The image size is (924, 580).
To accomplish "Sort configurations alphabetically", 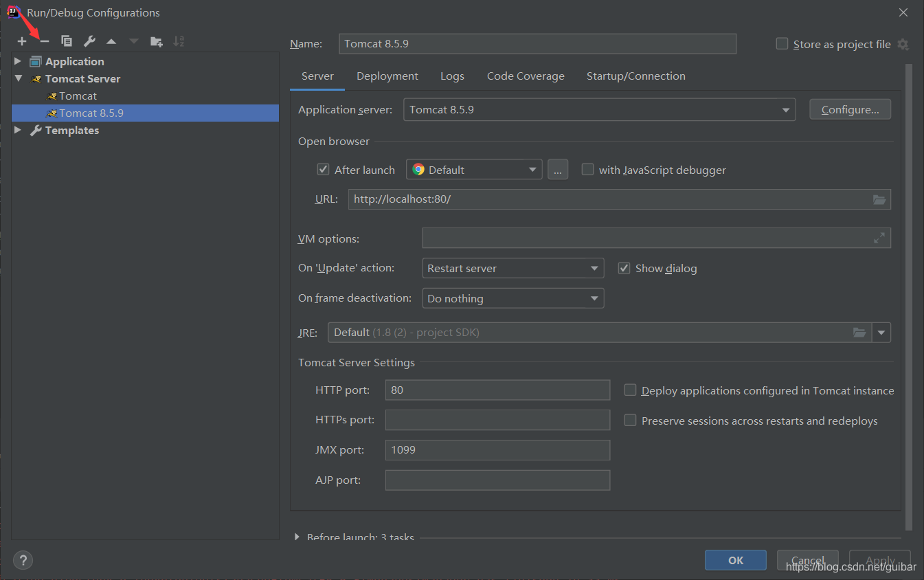I will 179,42.
